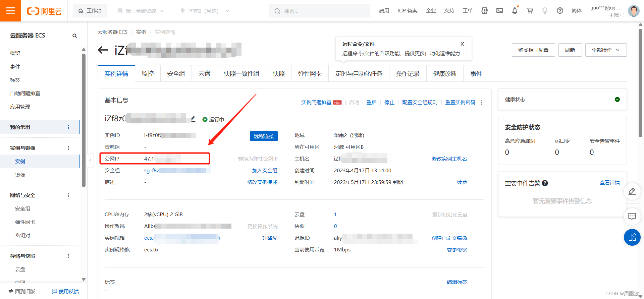Select 镜像 in the sidebar
The width and height of the screenshot is (644, 299).
point(20,175)
